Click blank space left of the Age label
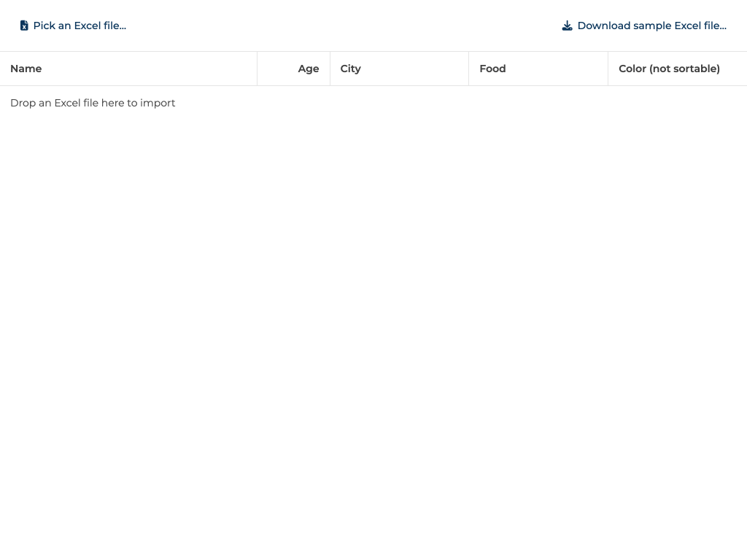 pyautogui.click(x=277, y=69)
